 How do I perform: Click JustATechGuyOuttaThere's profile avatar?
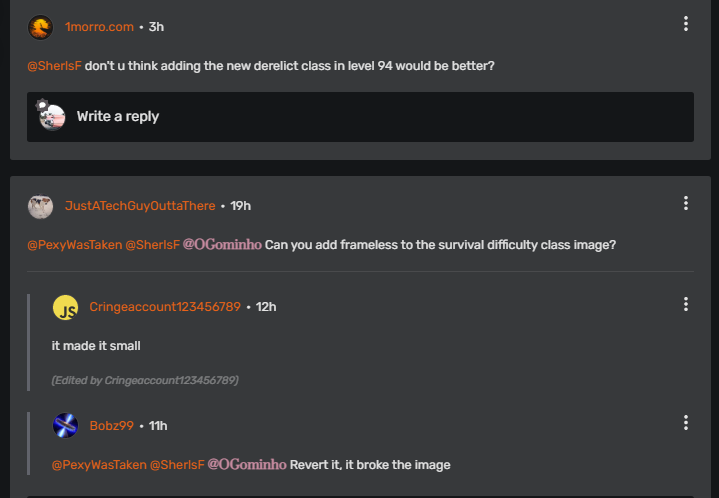[x=40, y=206]
